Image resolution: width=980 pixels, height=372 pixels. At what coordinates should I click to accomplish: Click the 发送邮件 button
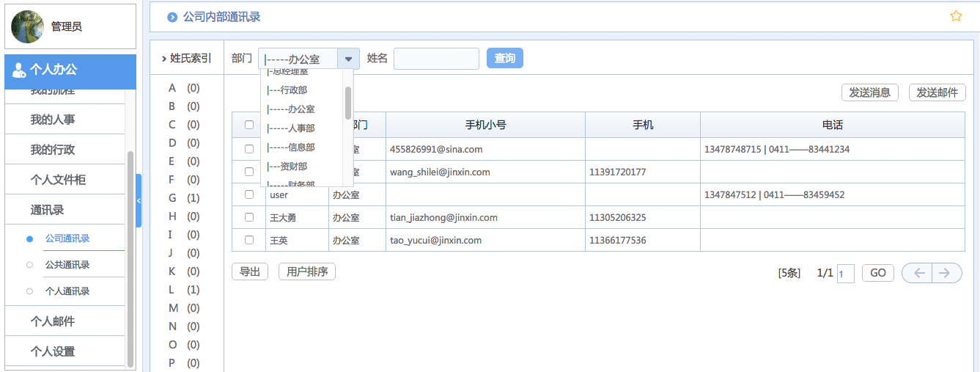(x=937, y=92)
